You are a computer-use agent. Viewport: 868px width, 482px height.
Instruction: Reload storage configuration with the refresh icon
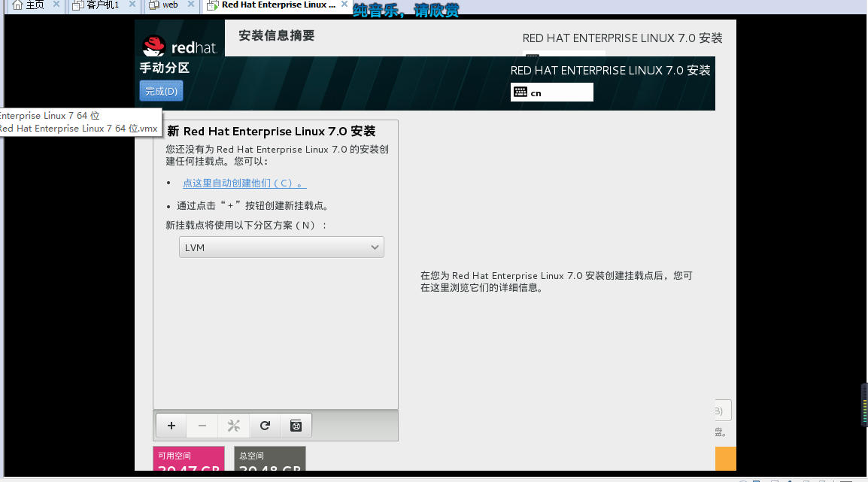pos(264,425)
